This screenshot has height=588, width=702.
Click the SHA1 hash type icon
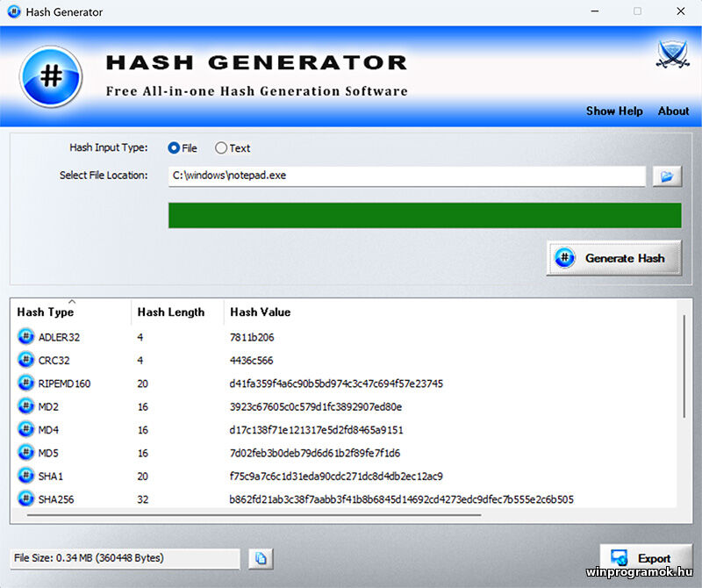[x=24, y=476]
